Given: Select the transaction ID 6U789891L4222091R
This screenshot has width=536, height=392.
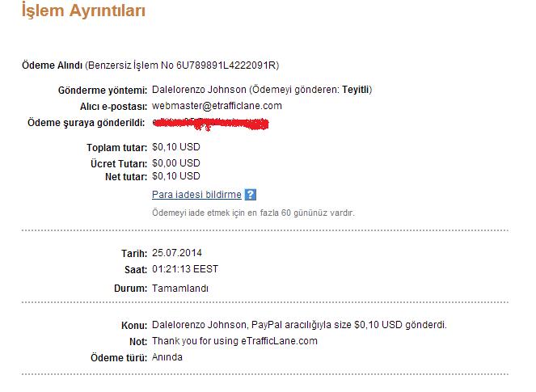Looking at the screenshot, I should point(226,65).
